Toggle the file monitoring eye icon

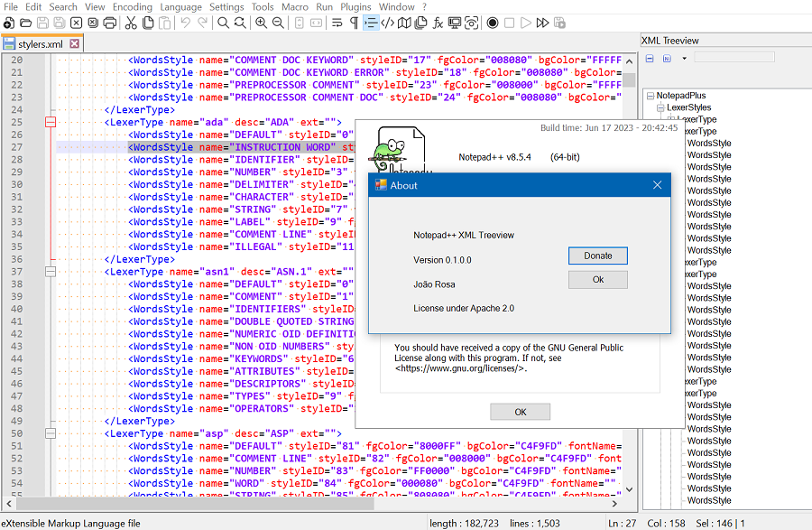click(x=471, y=23)
